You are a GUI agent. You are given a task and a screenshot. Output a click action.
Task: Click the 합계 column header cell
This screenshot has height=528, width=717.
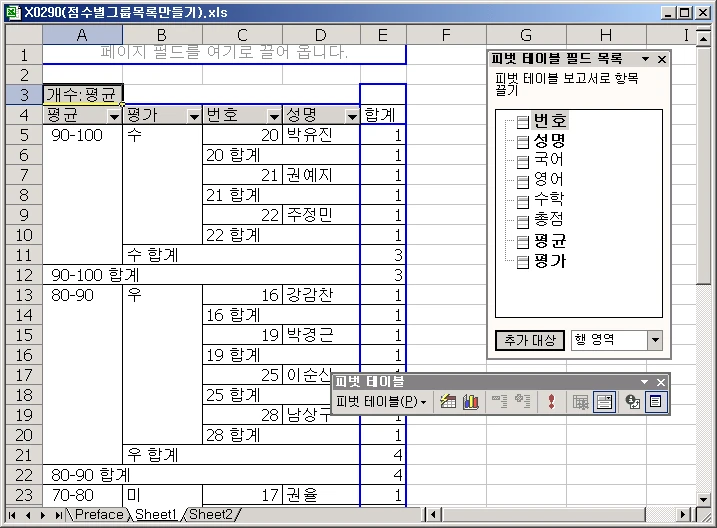(383, 115)
